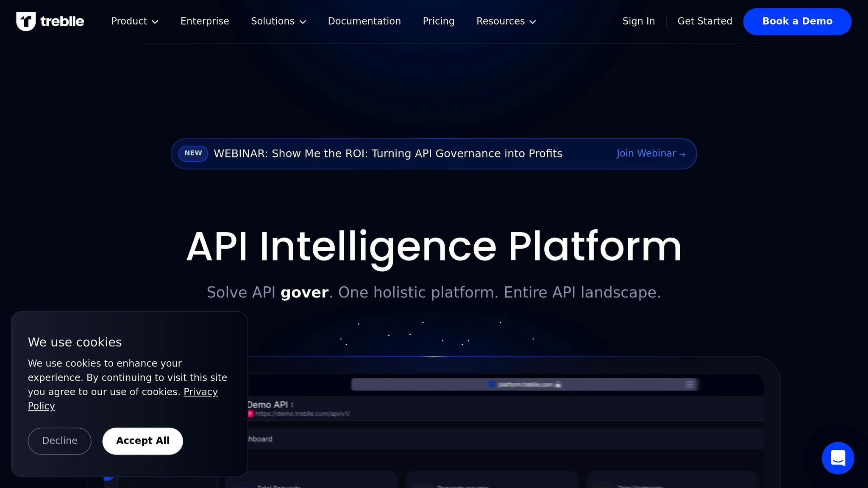Click the Treblle shield logo icon

(25, 21)
